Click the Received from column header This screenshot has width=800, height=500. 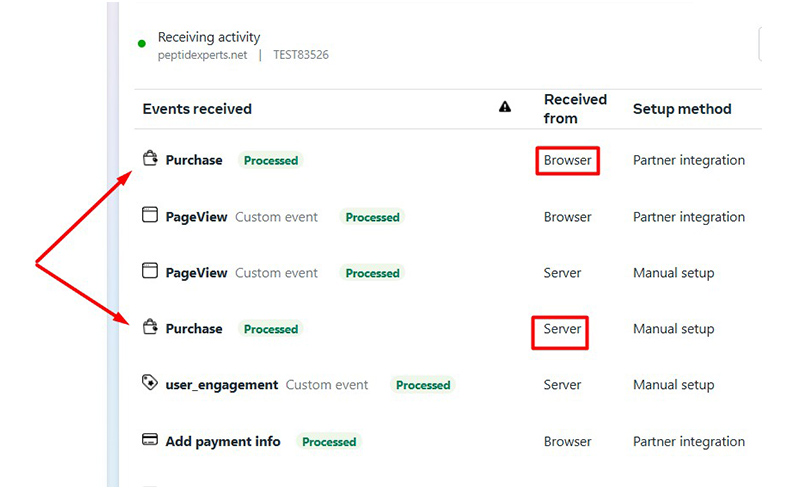tap(575, 109)
